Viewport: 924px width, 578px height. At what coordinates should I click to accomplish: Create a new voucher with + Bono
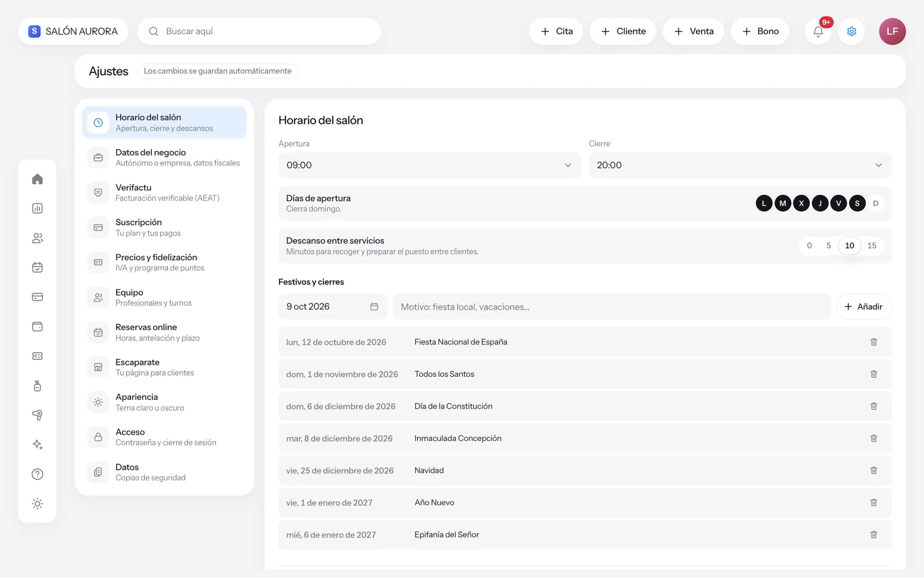(760, 31)
